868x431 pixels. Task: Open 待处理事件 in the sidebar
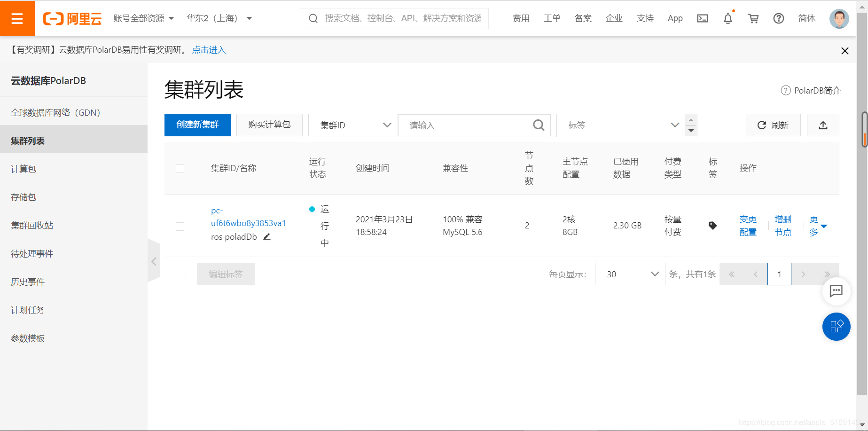coord(74,253)
